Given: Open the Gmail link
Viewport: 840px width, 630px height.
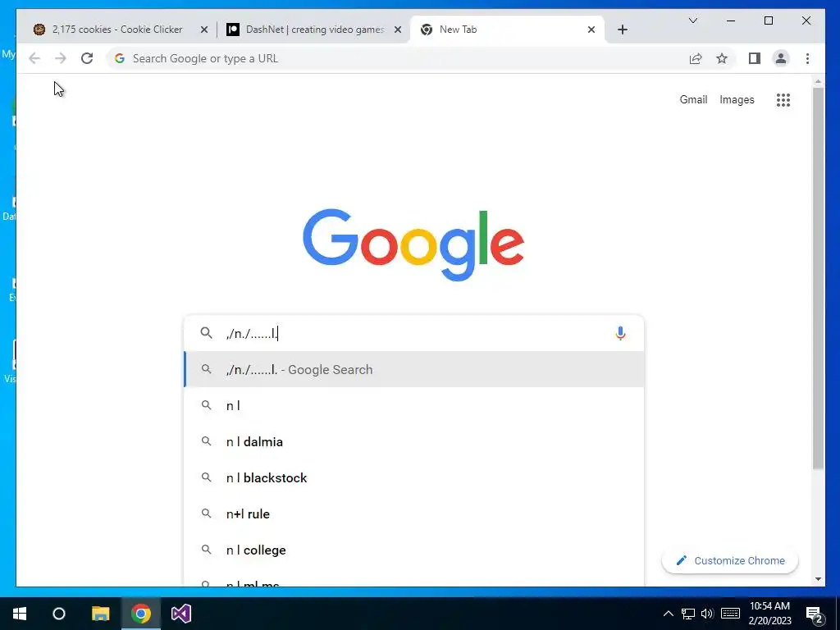Looking at the screenshot, I should click(693, 99).
